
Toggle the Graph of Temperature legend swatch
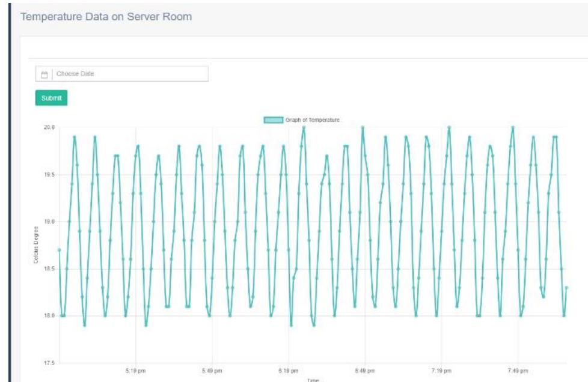[x=274, y=120]
